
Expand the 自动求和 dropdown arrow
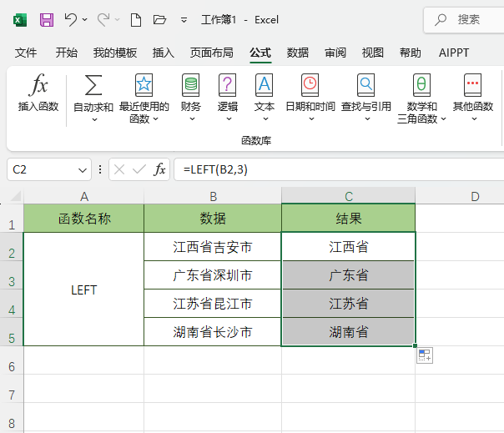(94, 119)
